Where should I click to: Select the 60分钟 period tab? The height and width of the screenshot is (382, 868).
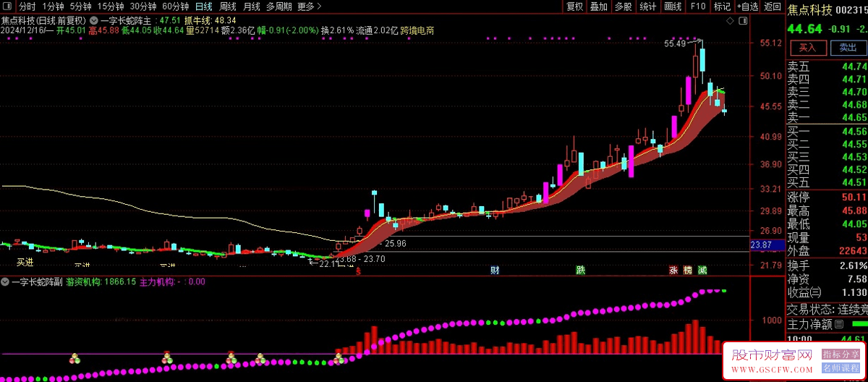[x=174, y=7]
